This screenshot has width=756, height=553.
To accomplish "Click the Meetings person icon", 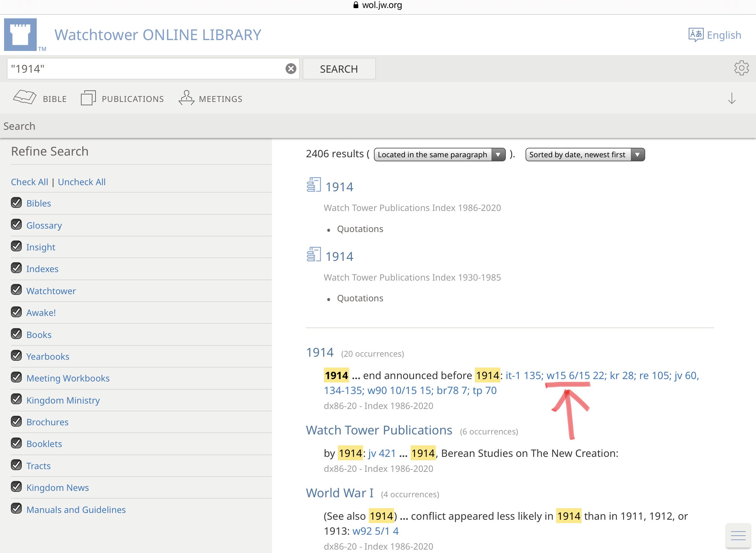I will tap(186, 98).
